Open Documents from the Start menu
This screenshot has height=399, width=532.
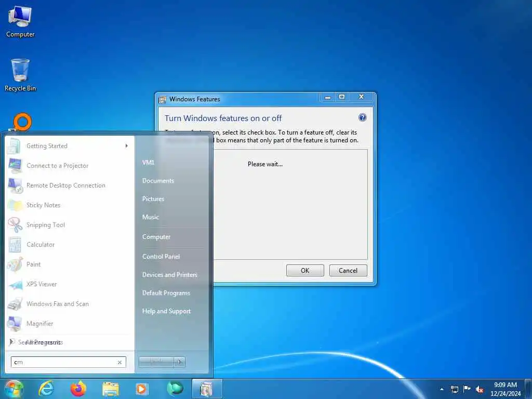158,181
